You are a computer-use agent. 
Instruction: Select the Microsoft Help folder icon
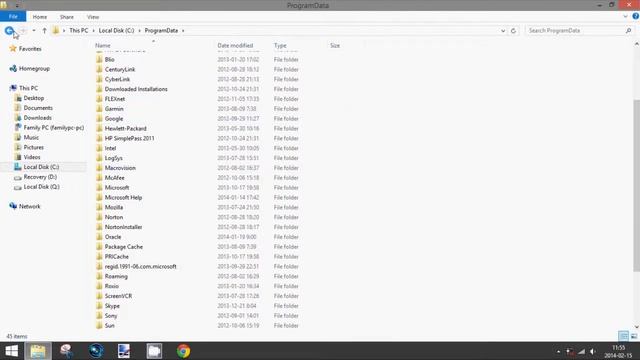tap(99, 198)
